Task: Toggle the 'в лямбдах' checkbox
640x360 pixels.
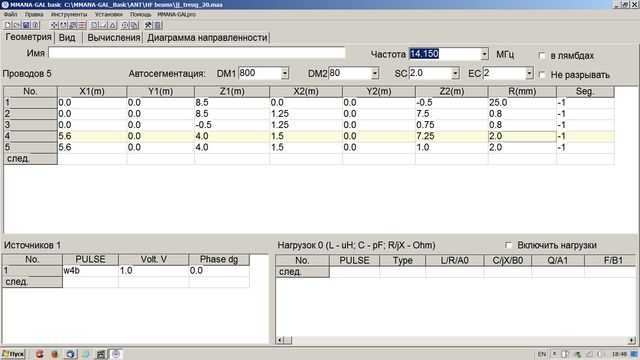Action: tap(542, 56)
